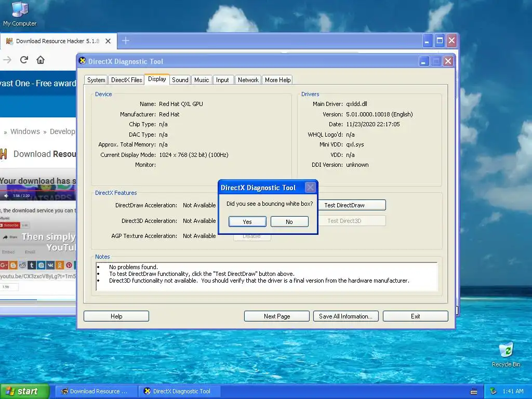Switch to the System tab
This screenshot has width=532, height=399.
click(x=96, y=79)
